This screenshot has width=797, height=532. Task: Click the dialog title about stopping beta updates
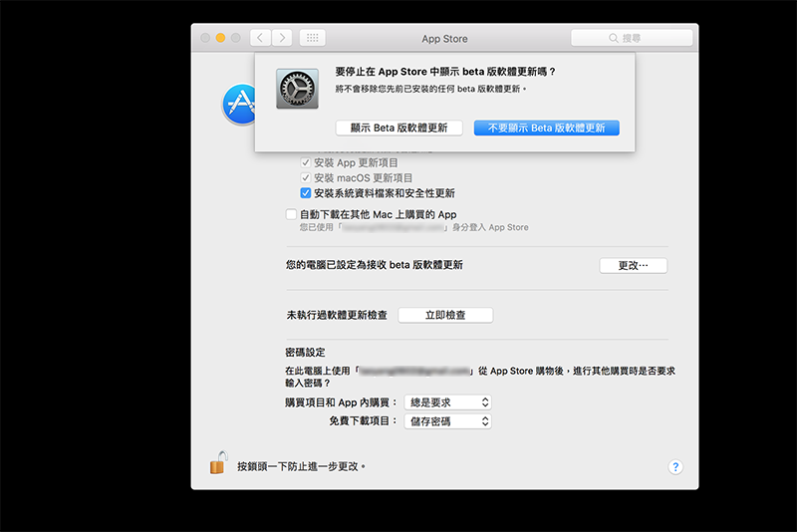(445, 72)
